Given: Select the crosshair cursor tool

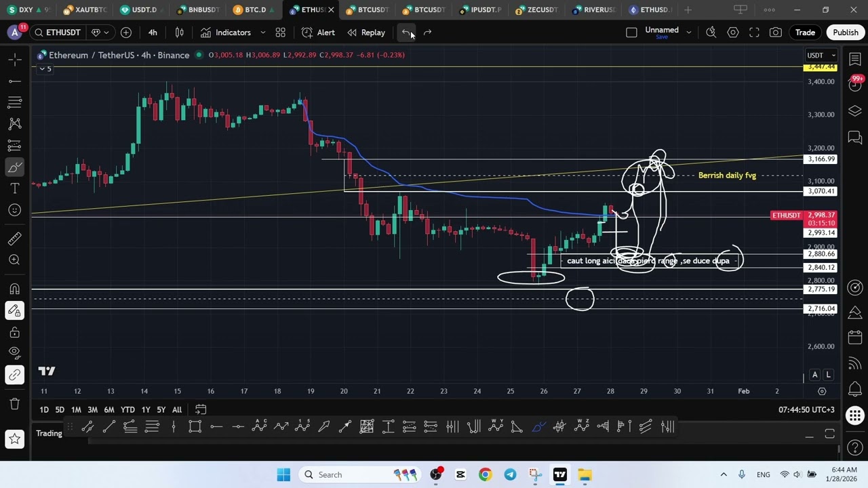Looking at the screenshot, I should (14, 60).
